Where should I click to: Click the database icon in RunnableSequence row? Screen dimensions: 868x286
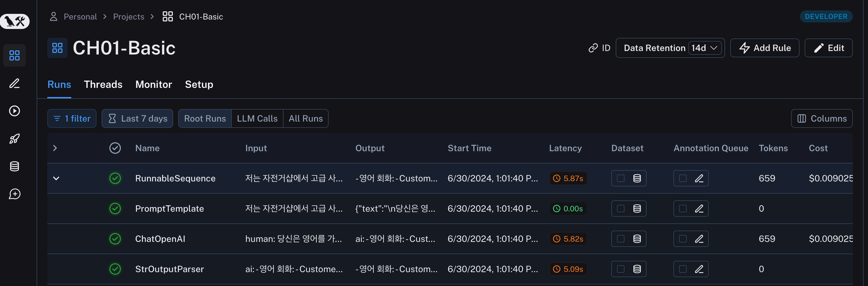637,178
